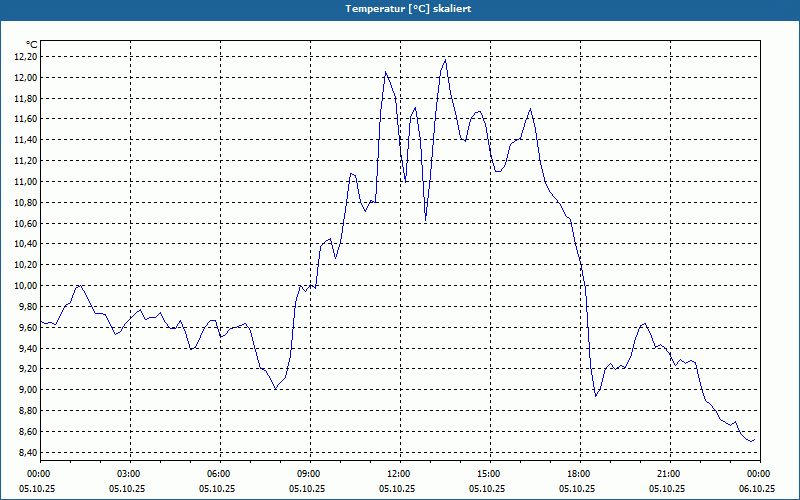The image size is (800, 500).
Task: Select the 15:00 time axis label
Action: click(490, 474)
